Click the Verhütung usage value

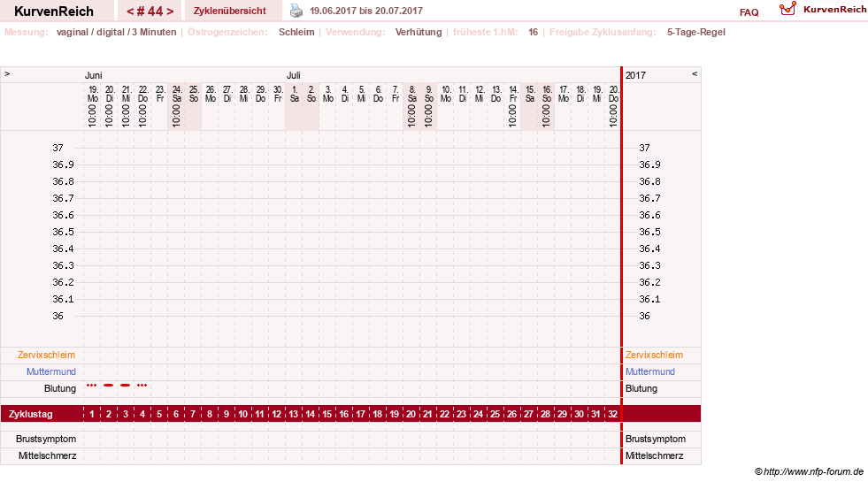coord(419,32)
